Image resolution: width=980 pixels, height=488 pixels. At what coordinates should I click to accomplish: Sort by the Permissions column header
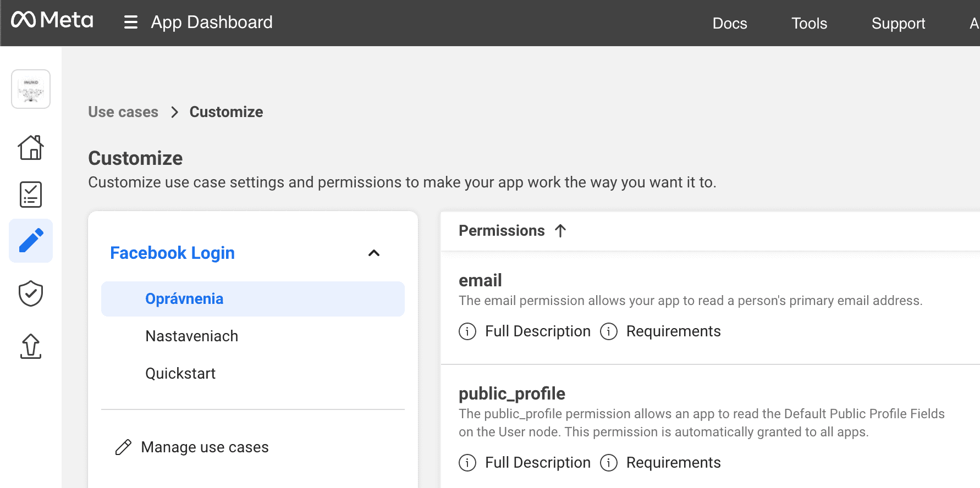pos(502,231)
